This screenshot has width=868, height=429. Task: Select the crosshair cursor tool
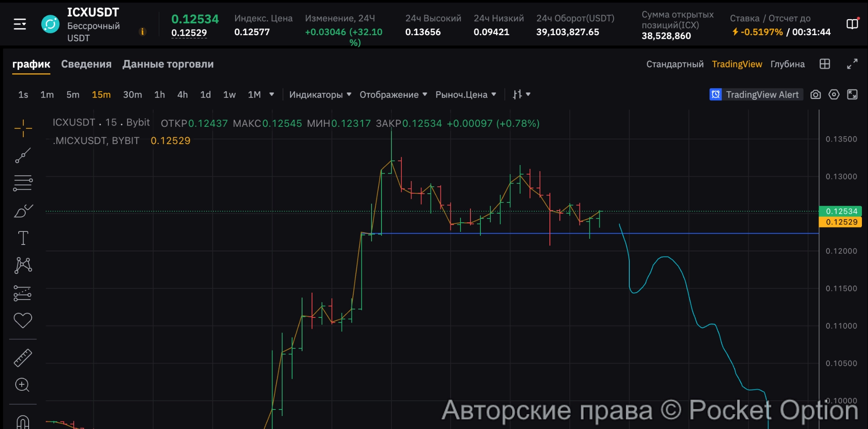[x=23, y=128]
